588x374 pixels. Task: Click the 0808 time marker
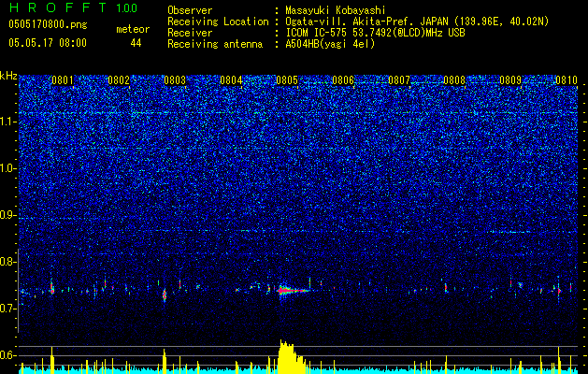tap(454, 80)
